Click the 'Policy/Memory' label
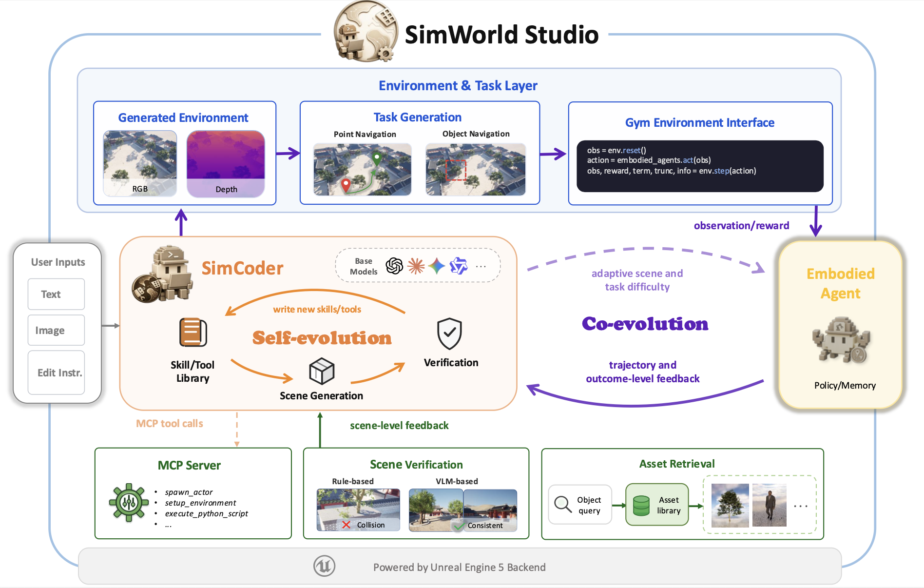This screenshot has height=588, width=924. 845,385
